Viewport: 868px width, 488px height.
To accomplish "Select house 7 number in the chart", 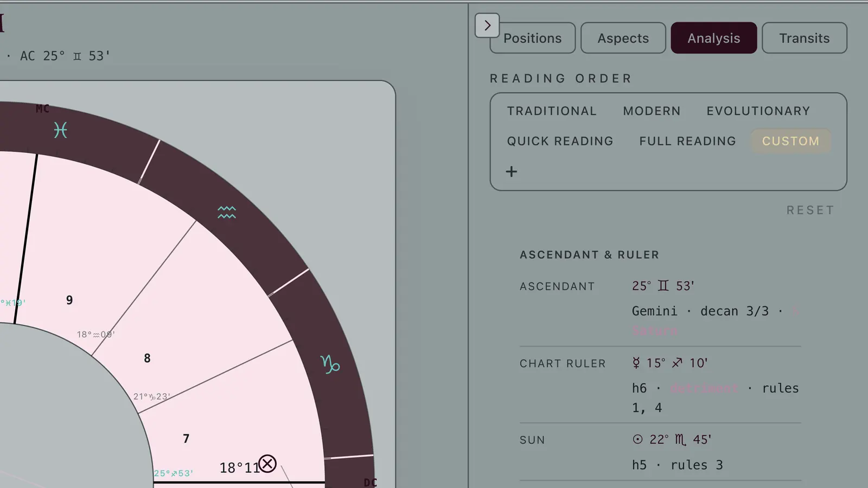I will point(186,439).
